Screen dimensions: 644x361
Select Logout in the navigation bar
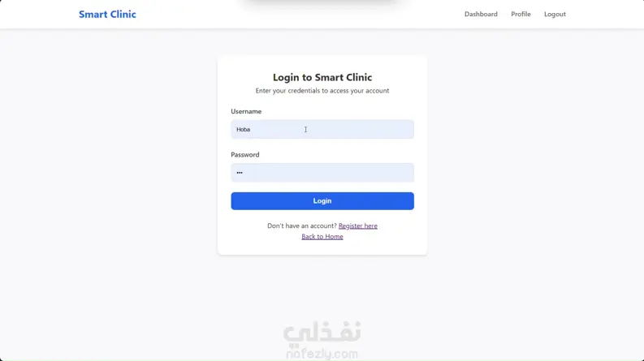[555, 14]
